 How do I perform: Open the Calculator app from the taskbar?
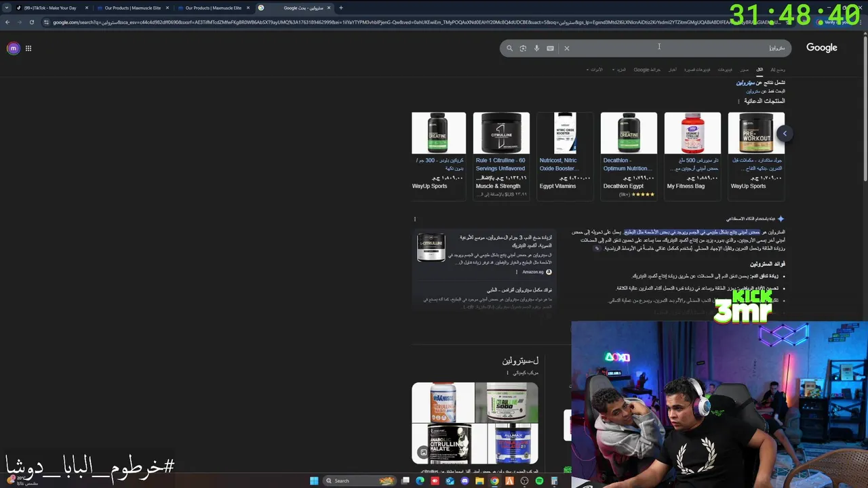click(x=554, y=481)
